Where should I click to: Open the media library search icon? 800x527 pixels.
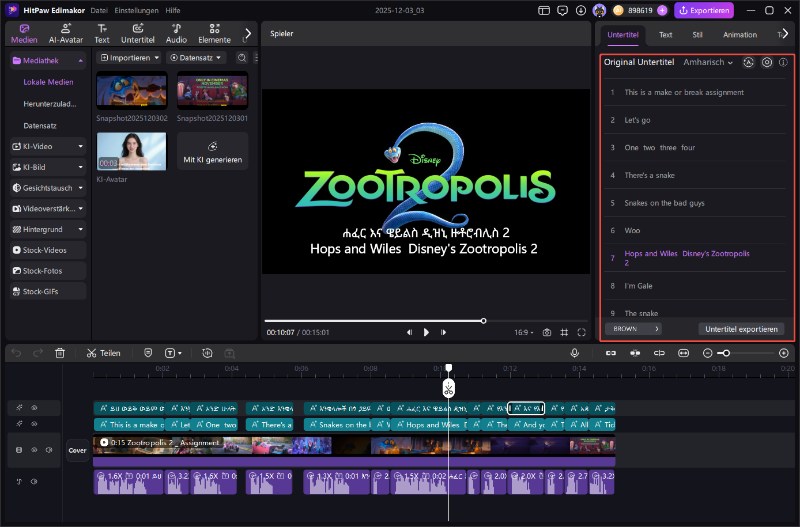click(x=241, y=58)
